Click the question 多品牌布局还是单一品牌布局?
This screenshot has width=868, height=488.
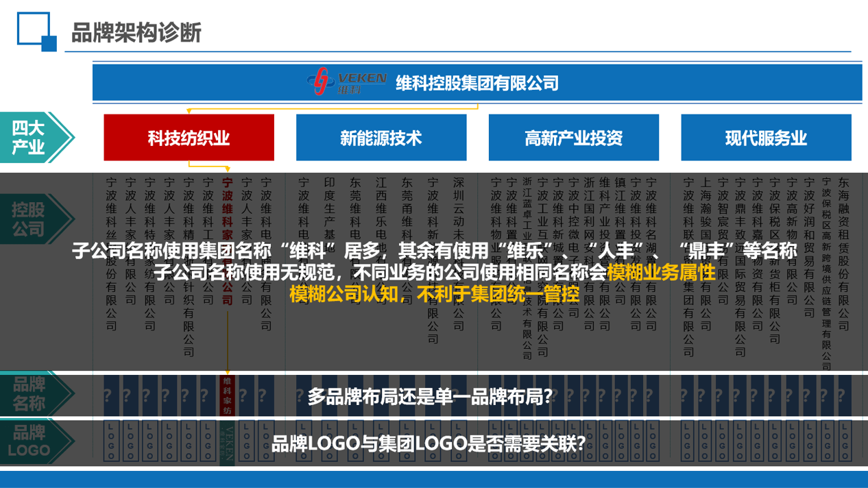click(x=430, y=396)
